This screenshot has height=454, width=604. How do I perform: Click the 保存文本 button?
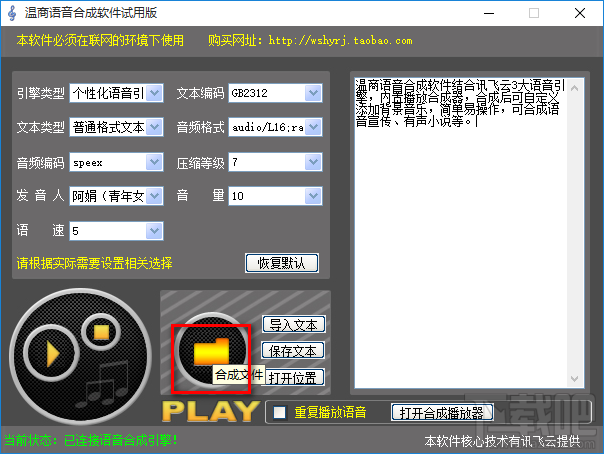(x=293, y=351)
